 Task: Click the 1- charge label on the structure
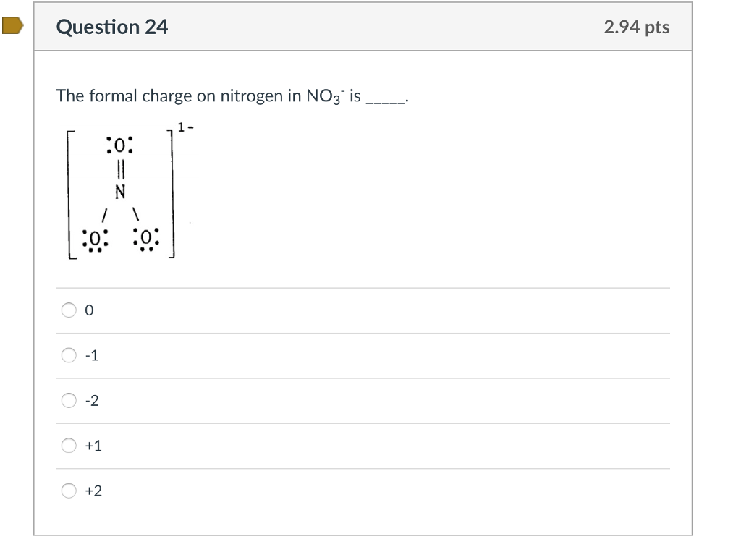[185, 127]
